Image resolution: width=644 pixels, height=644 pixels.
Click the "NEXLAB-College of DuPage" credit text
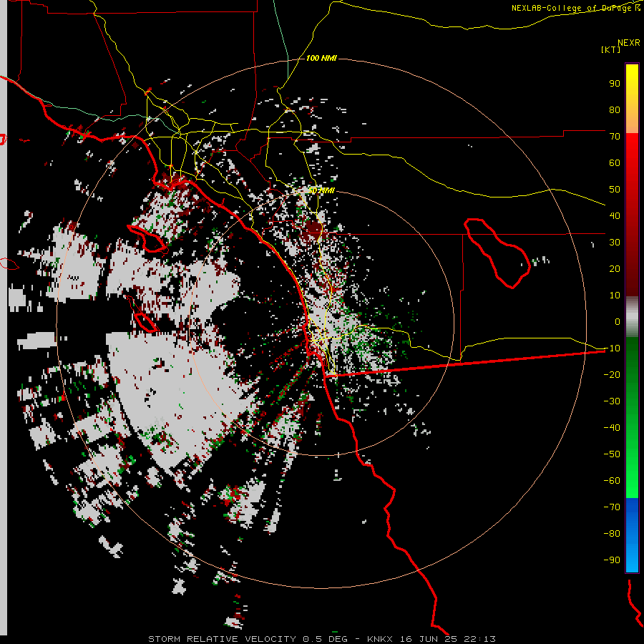click(x=572, y=8)
